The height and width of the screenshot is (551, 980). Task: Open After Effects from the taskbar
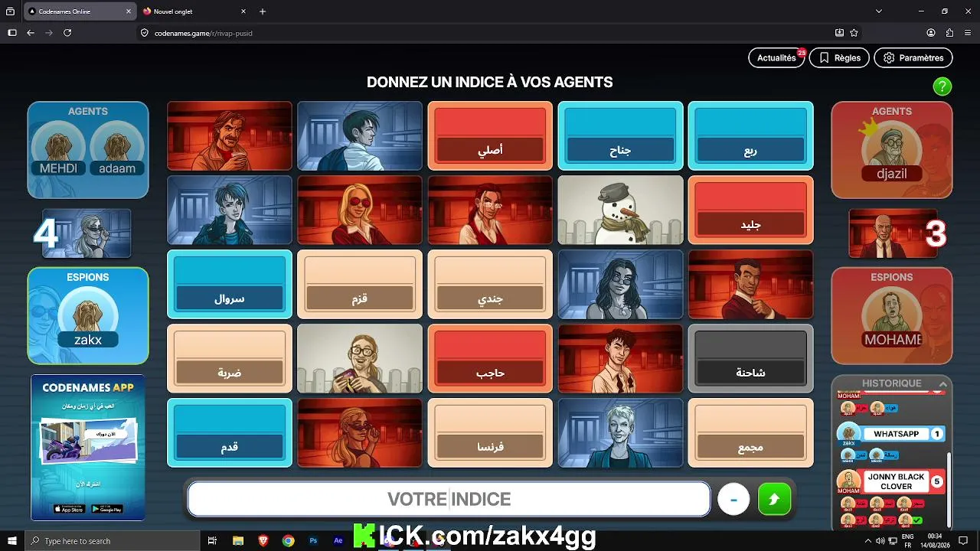pos(338,541)
